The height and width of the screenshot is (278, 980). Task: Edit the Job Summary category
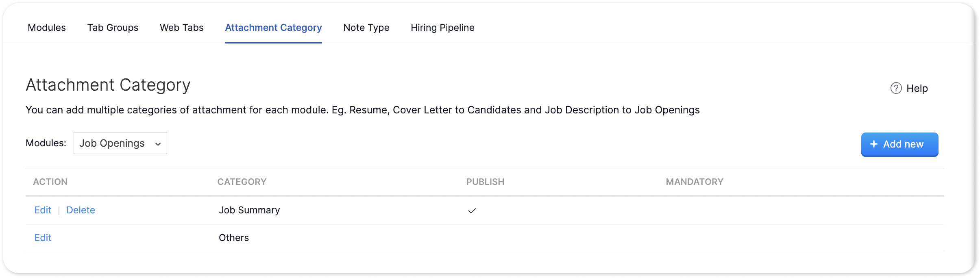coord(43,210)
